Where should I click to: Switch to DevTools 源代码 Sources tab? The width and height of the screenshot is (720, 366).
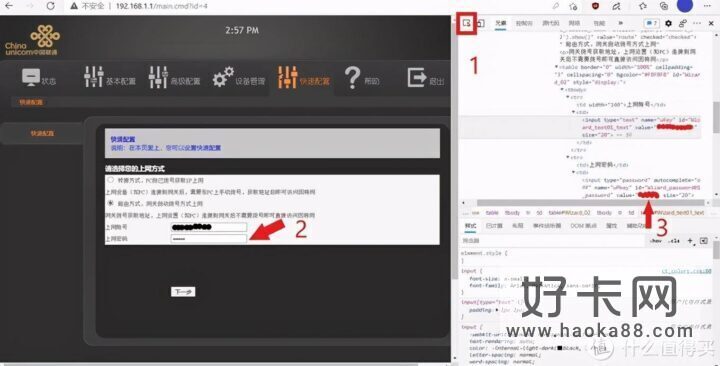point(551,23)
